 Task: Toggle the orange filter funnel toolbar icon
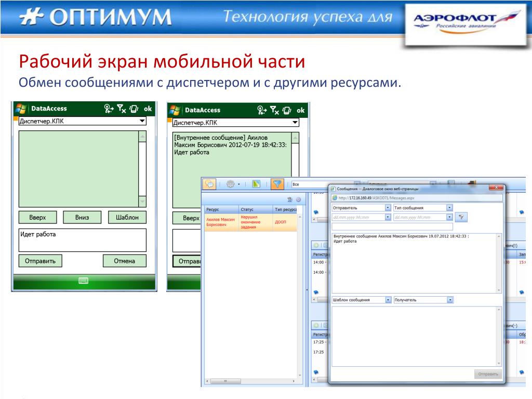point(277,184)
